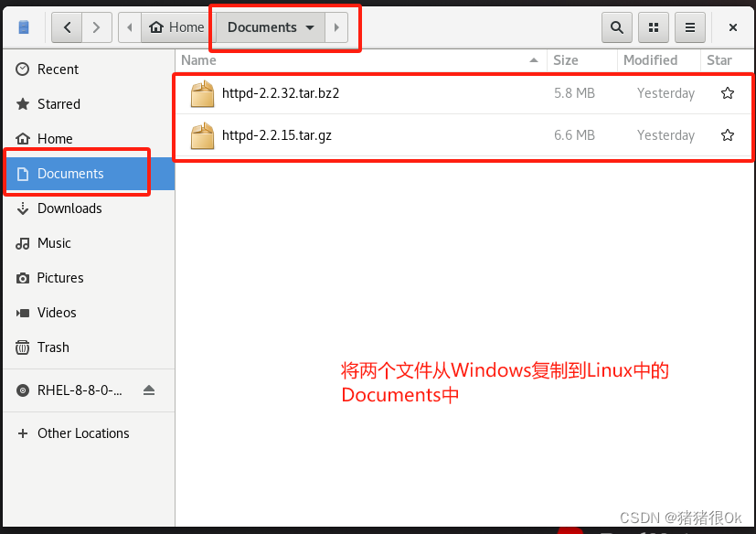The height and width of the screenshot is (534, 756).
Task: Open Music in the sidebar
Action: 90,243
